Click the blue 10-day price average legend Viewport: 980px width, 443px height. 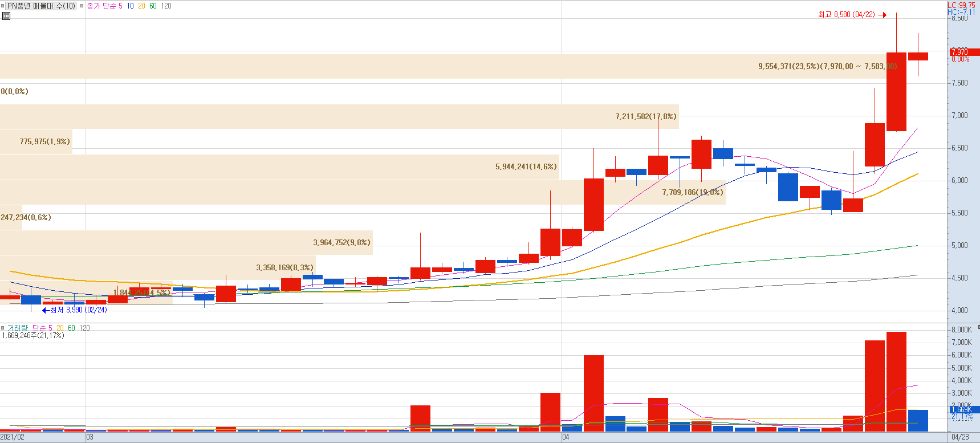pos(131,6)
